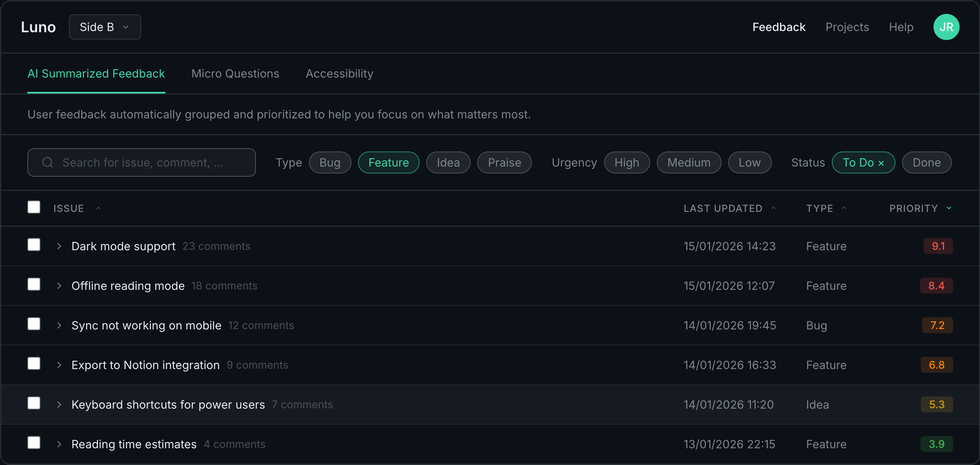The width and height of the screenshot is (980, 465).
Task: Enable the Bug type filter
Action: pyautogui.click(x=330, y=162)
